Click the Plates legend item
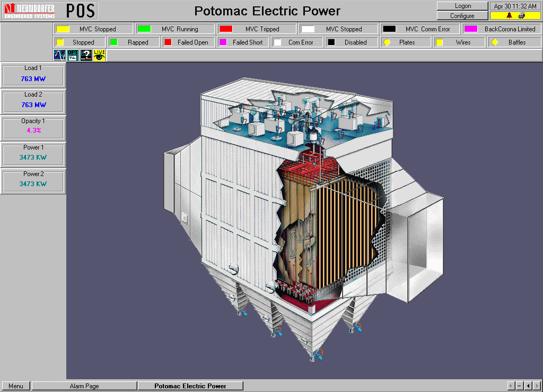The width and height of the screenshot is (543, 392). 406,42
